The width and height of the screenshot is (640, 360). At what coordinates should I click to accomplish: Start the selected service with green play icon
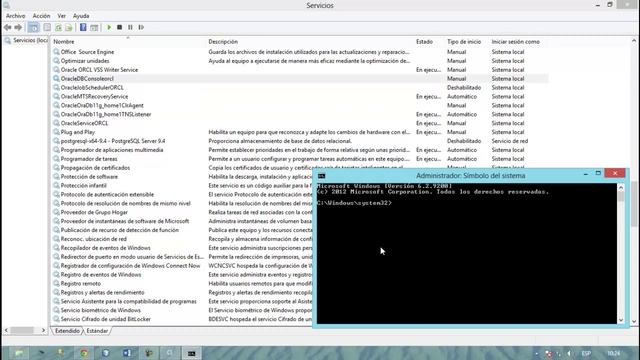(109, 27)
